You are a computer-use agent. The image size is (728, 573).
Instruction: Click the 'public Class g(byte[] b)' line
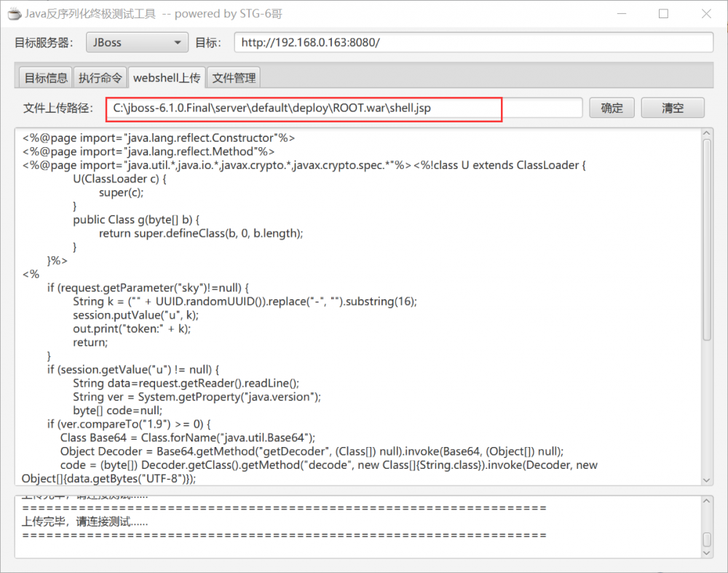pyautogui.click(x=136, y=220)
